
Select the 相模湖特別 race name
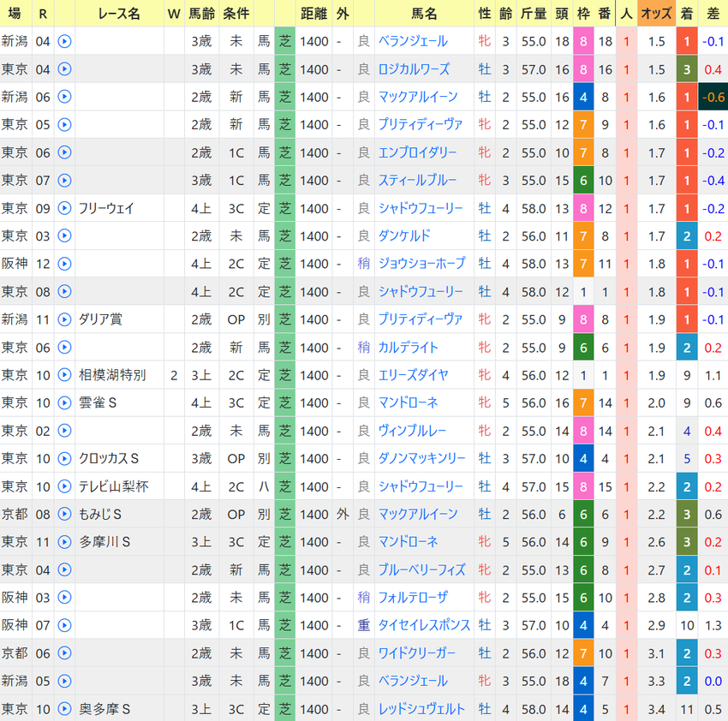[x=112, y=375]
